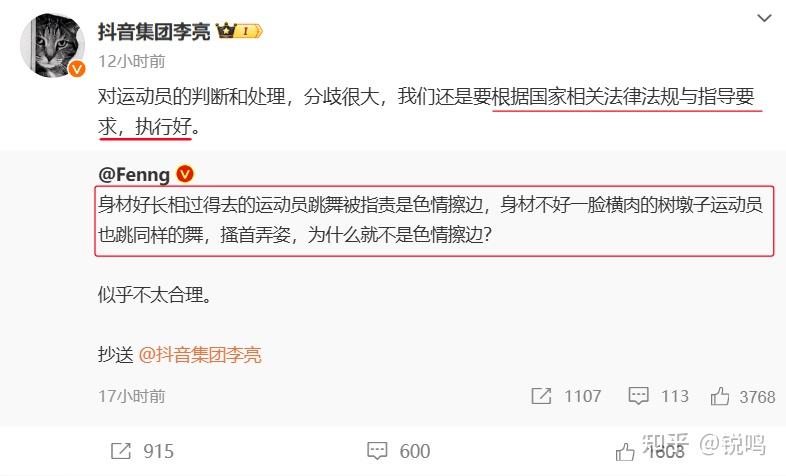Click Fenng's red verified badge
Screen dimensions: 786x476
point(185,174)
